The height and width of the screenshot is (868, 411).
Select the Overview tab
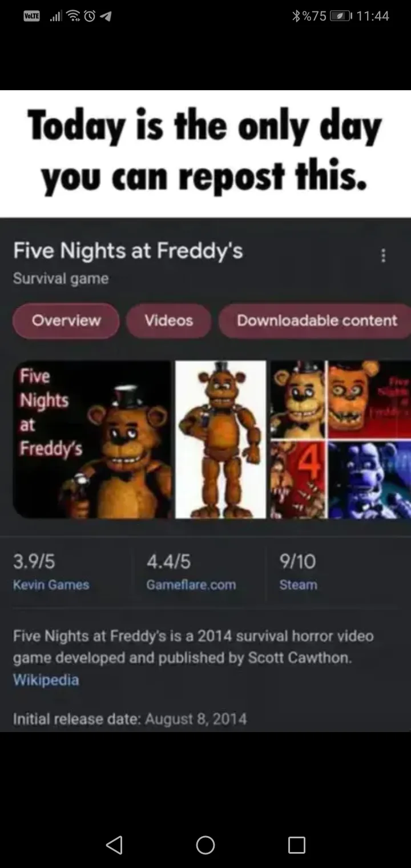pos(66,320)
